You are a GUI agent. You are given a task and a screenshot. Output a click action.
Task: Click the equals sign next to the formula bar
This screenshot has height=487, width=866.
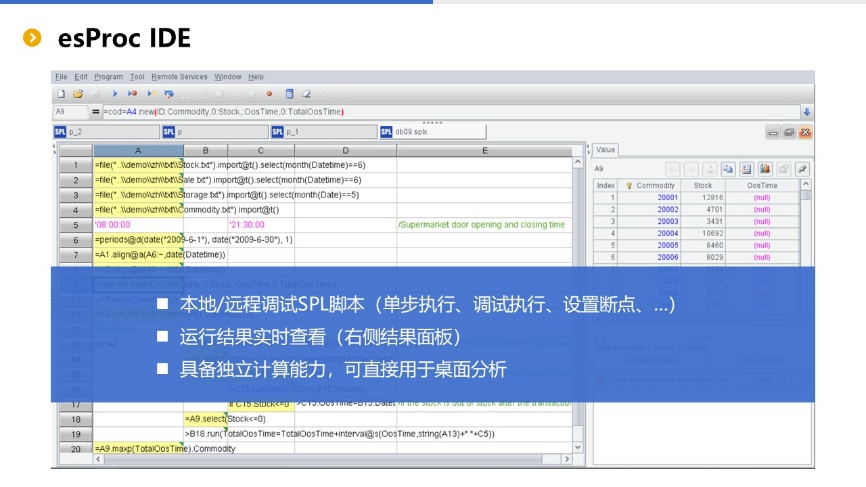point(96,112)
